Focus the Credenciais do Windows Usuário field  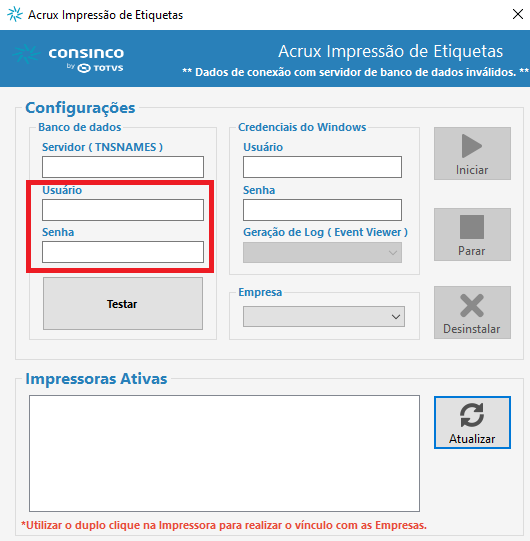point(322,167)
